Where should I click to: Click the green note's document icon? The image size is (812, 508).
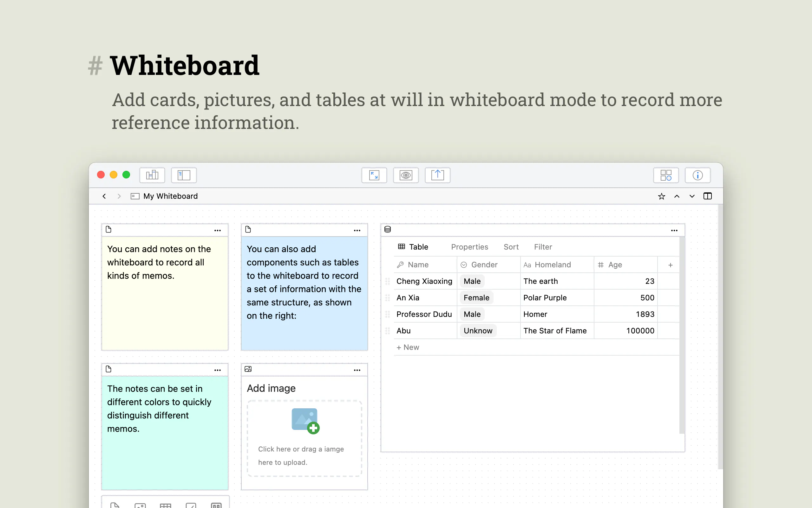point(108,369)
